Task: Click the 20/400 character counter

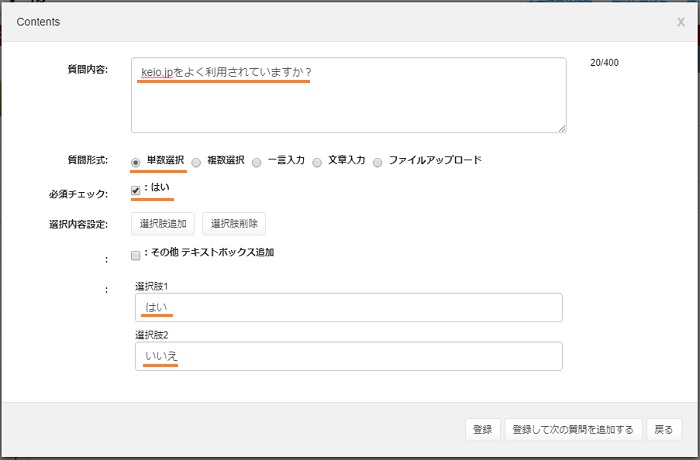Action: tap(605, 64)
